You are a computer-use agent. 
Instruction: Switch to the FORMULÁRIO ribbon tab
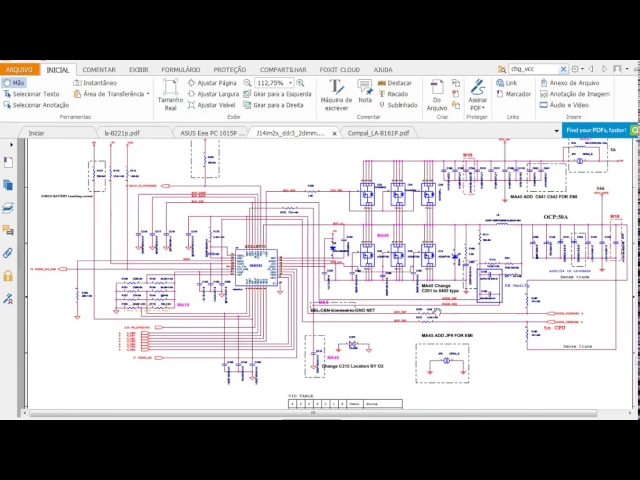180,70
